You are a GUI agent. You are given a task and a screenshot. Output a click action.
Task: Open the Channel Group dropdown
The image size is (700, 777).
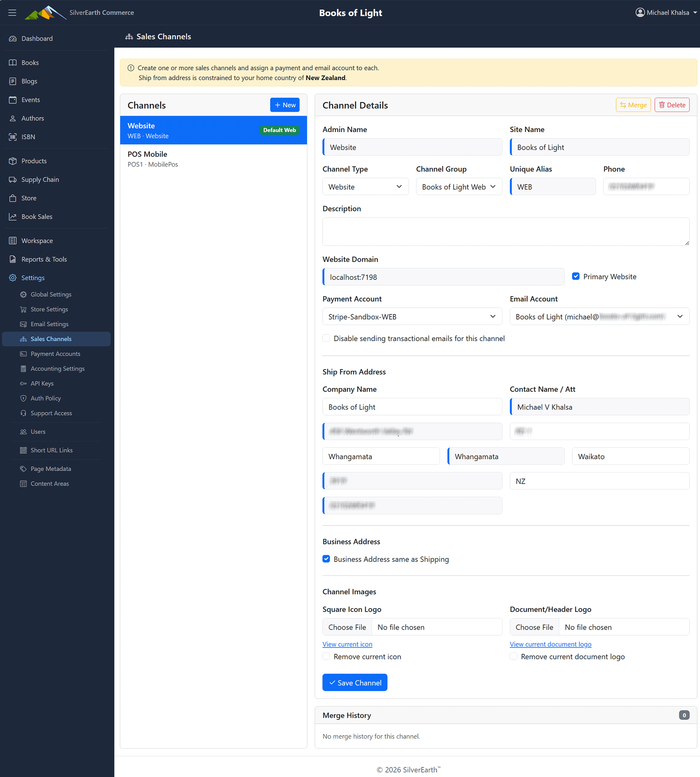tap(459, 187)
